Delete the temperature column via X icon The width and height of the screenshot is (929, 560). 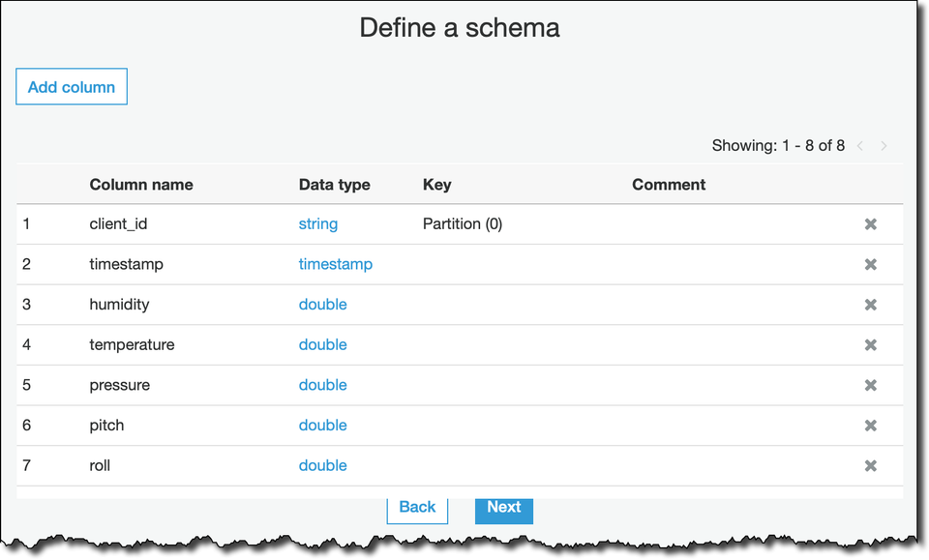click(x=870, y=345)
